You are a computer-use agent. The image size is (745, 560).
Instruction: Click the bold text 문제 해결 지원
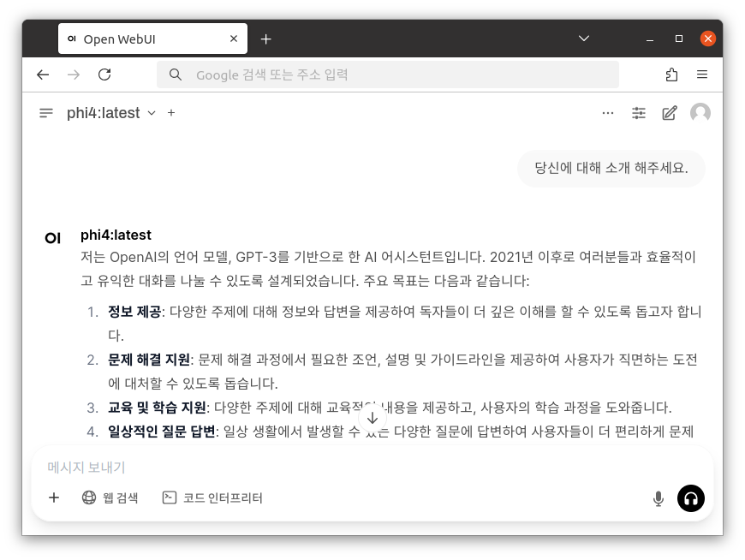coord(149,360)
